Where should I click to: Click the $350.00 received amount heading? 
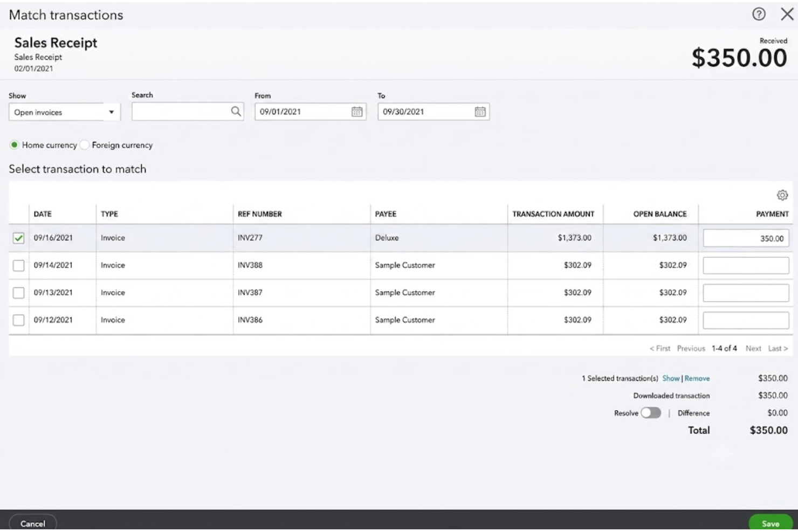coord(739,58)
